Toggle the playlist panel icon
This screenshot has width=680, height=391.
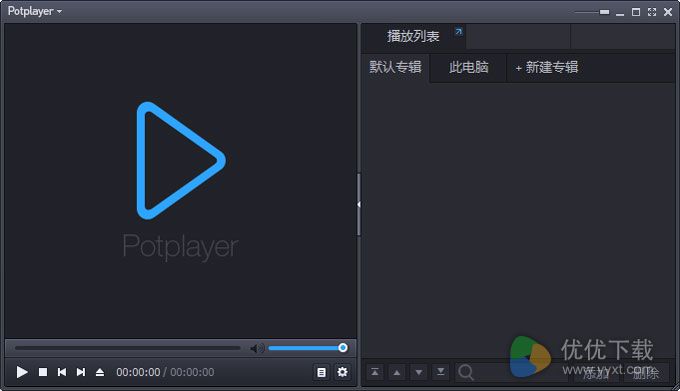[321, 372]
